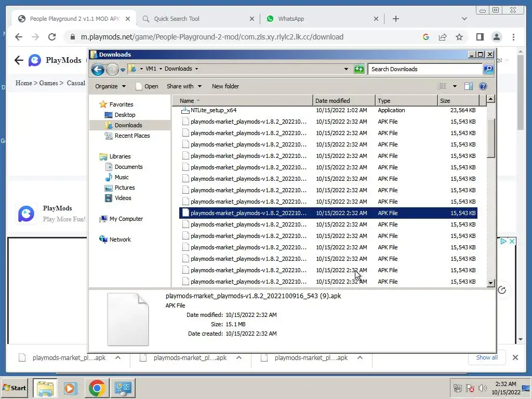
Task: Click the VM1 breadcrumb segment
Action: 151,69
